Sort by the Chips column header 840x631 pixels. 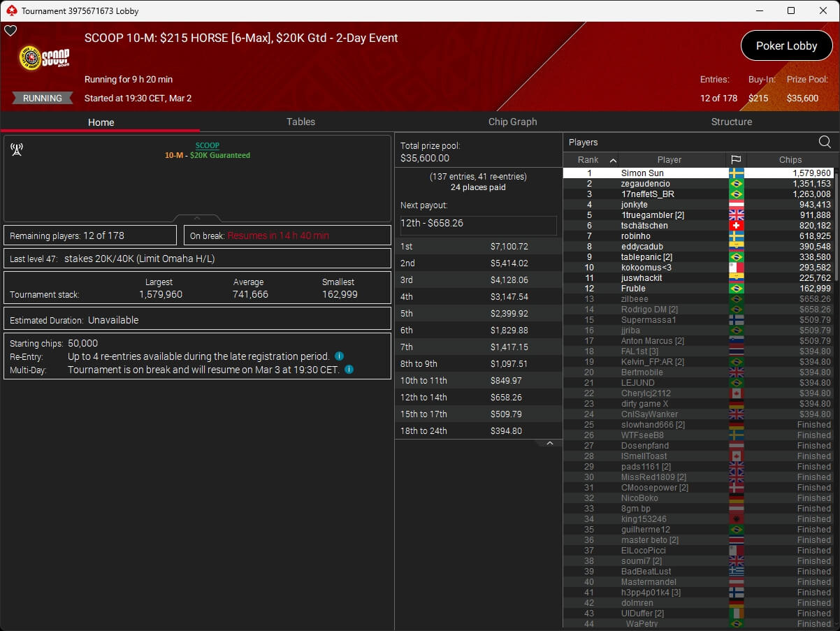coord(790,160)
